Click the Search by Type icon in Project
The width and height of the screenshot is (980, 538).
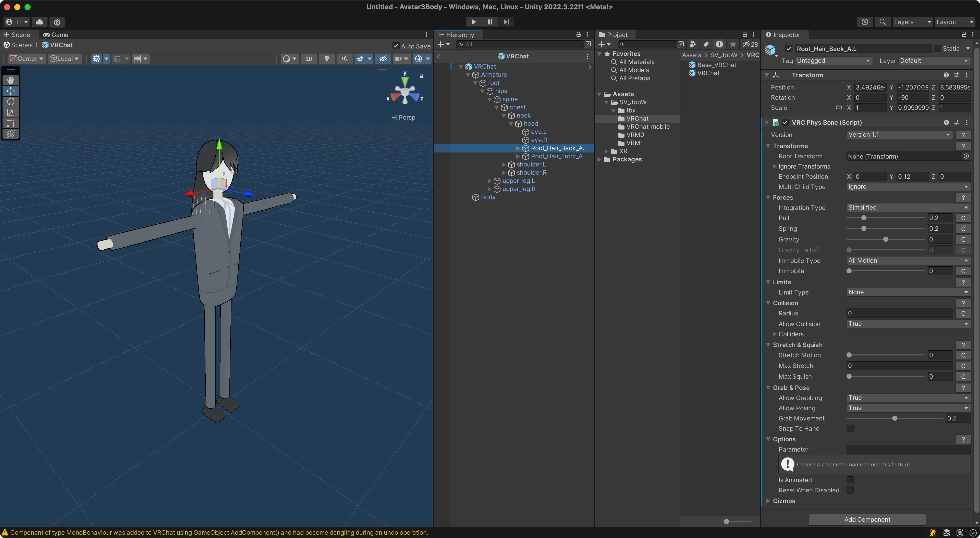pos(693,44)
